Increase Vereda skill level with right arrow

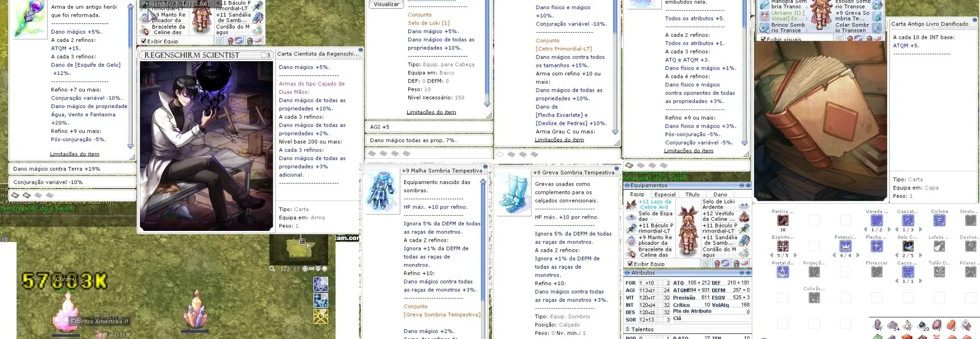click(x=889, y=229)
